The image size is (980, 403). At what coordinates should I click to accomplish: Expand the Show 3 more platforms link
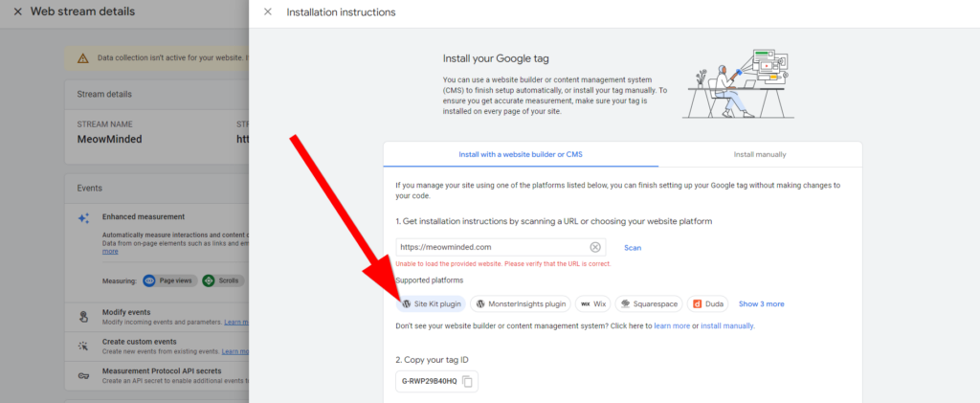pyautogui.click(x=761, y=303)
